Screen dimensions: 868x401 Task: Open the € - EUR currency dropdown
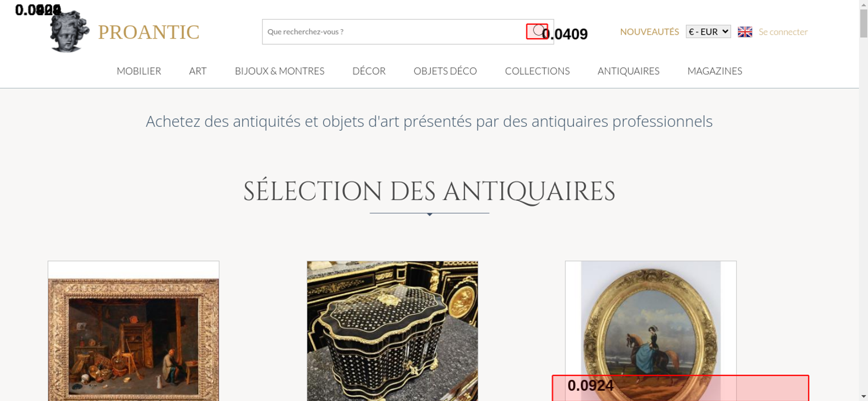(x=708, y=32)
